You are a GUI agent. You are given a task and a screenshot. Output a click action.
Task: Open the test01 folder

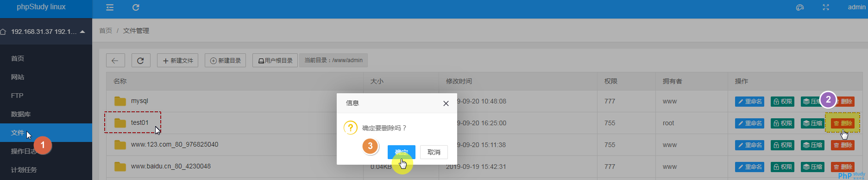139,122
